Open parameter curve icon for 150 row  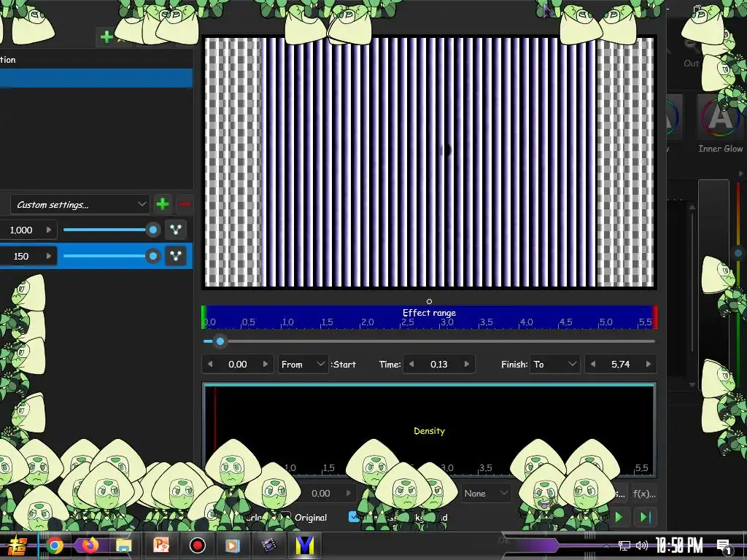click(x=175, y=256)
